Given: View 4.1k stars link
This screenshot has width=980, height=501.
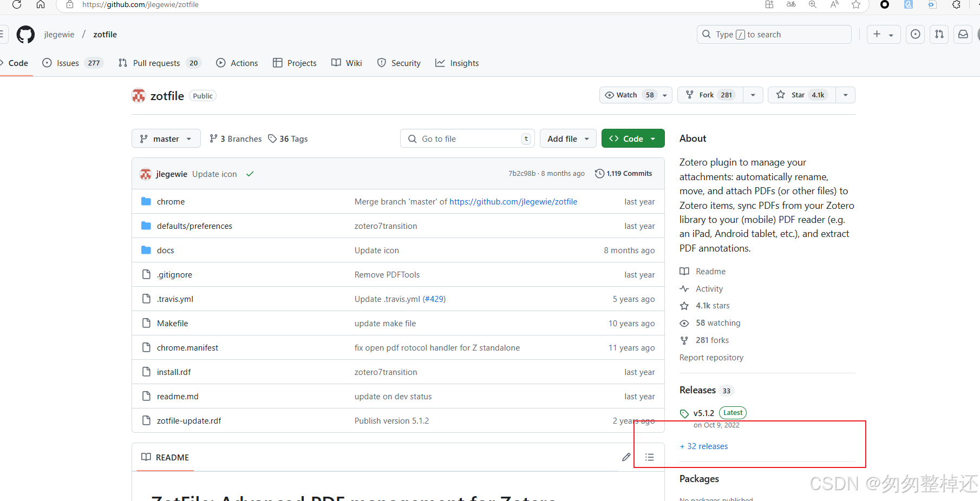Looking at the screenshot, I should pos(705,306).
